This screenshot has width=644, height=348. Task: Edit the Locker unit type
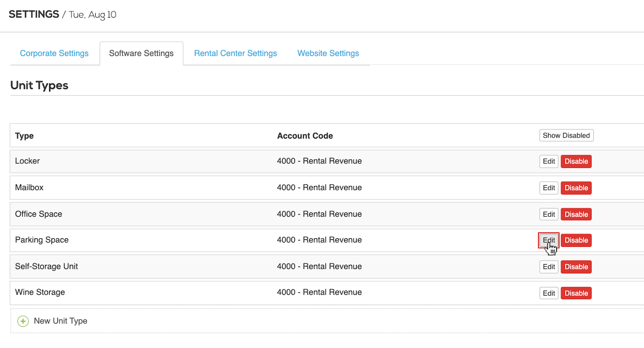point(549,161)
